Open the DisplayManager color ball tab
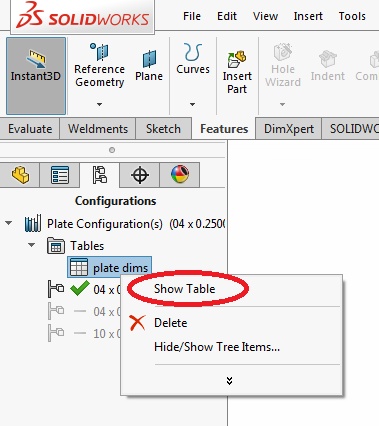 tap(180, 175)
